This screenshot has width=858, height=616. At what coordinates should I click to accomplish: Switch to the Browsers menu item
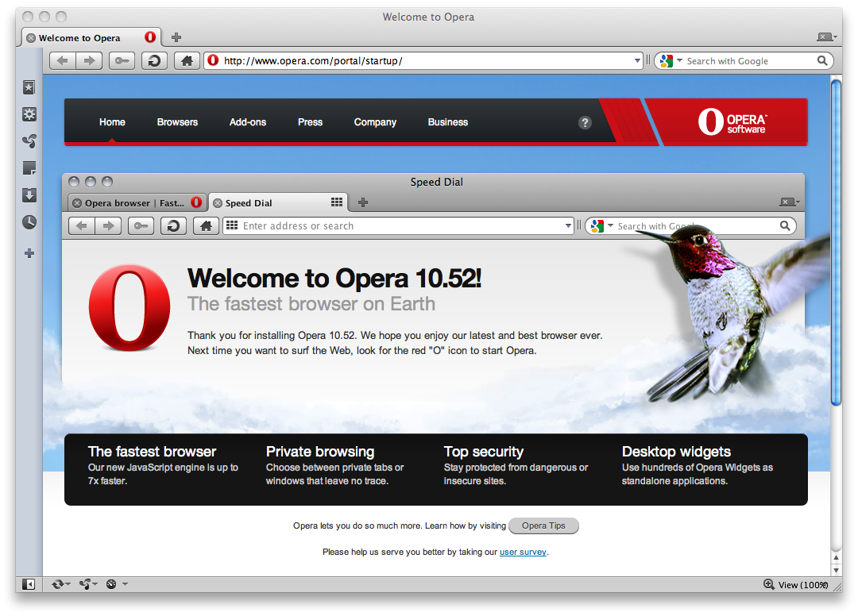click(177, 122)
